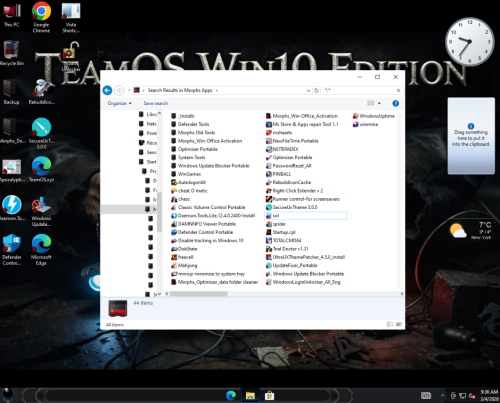Screen dimensions: 500x403
Task: Clear the search box with the X
Action: click(x=398, y=90)
